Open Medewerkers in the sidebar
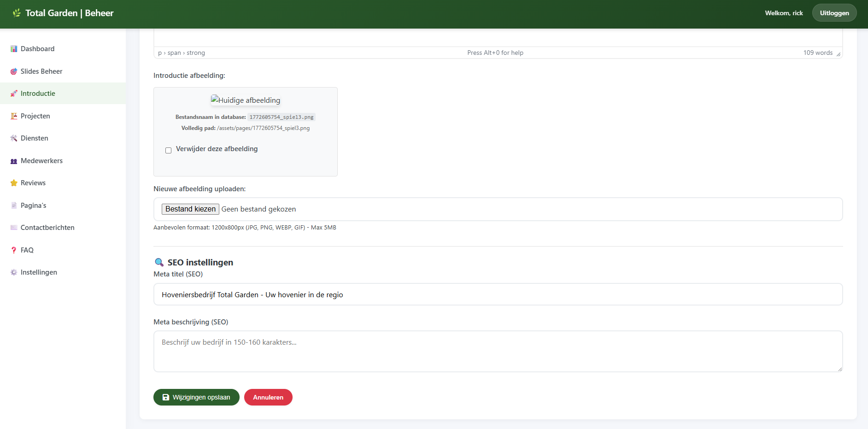Image resolution: width=868 pixels, height=429 pixels. (63, 161)
